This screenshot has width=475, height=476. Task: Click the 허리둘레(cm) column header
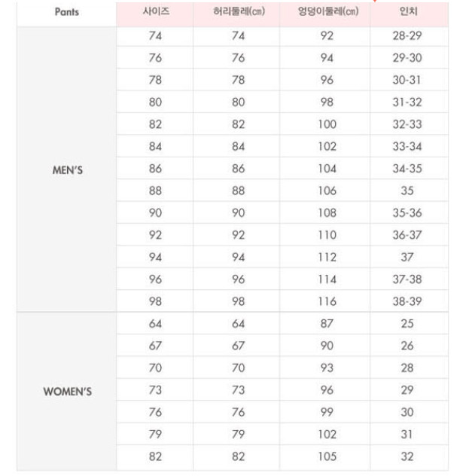tap(239, 13)
